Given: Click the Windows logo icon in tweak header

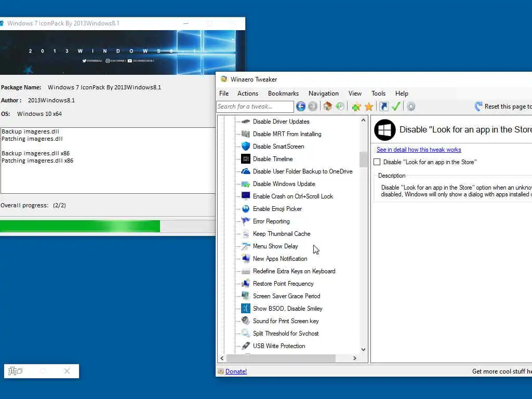Looking at the screenshot, I should click(385, 130).
